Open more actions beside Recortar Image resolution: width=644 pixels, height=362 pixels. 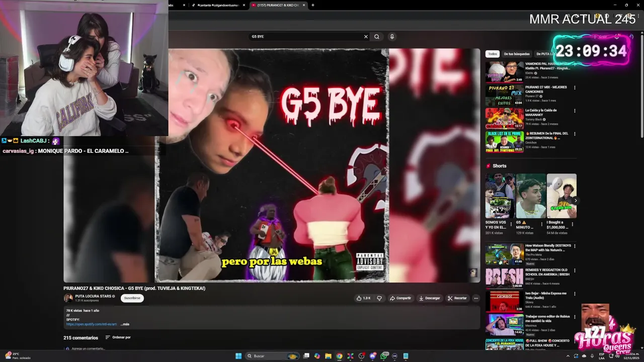pyautogui.click(x=476, y=298)
